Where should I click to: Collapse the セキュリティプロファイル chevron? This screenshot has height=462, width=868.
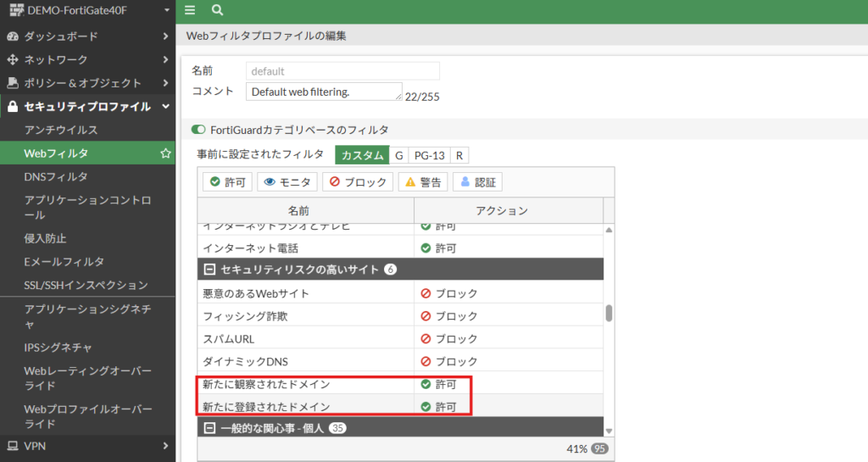click(165, 106)
